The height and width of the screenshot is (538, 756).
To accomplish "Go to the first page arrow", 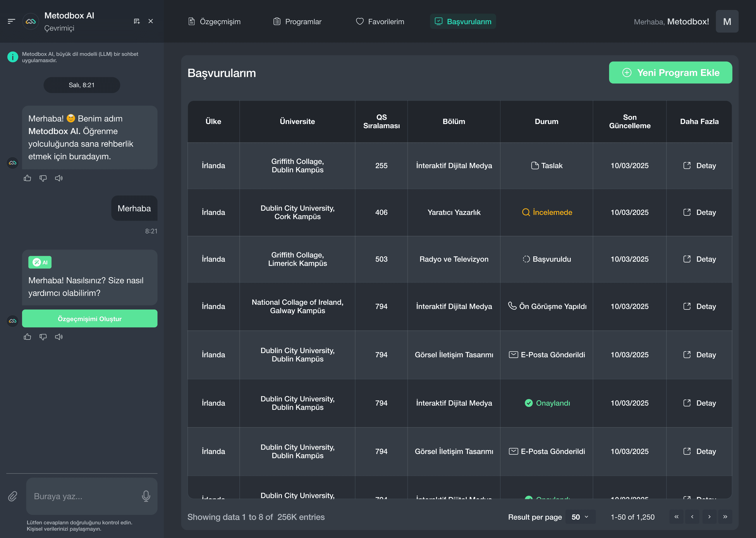I will (x=676, y=517).
